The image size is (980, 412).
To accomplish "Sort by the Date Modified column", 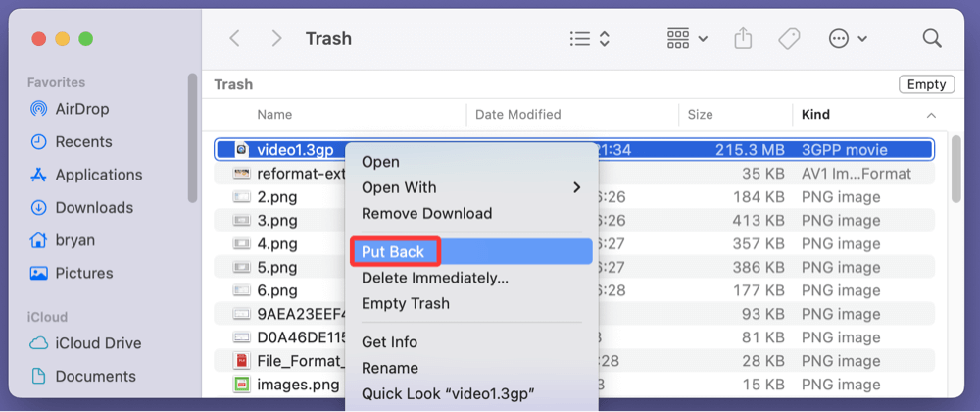I will (x=518, y=115).
